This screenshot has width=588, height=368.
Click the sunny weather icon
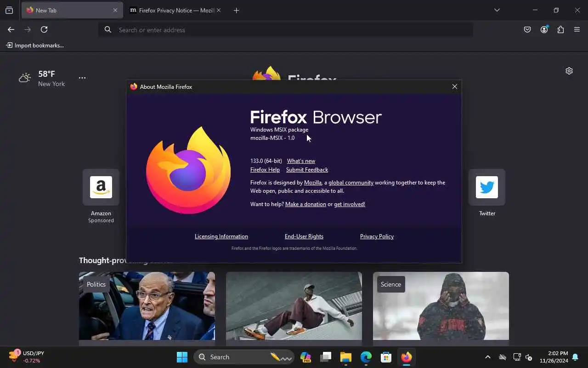[25, 78]
